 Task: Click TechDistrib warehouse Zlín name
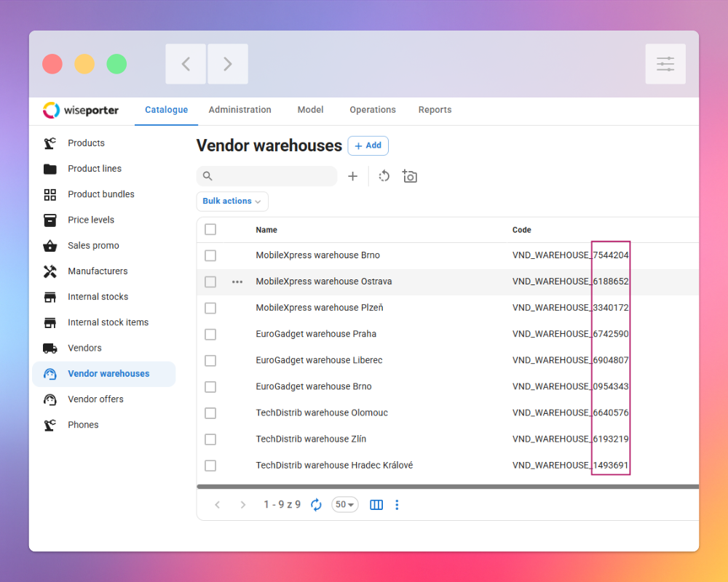pyautogui.click(x=311, y=439)
